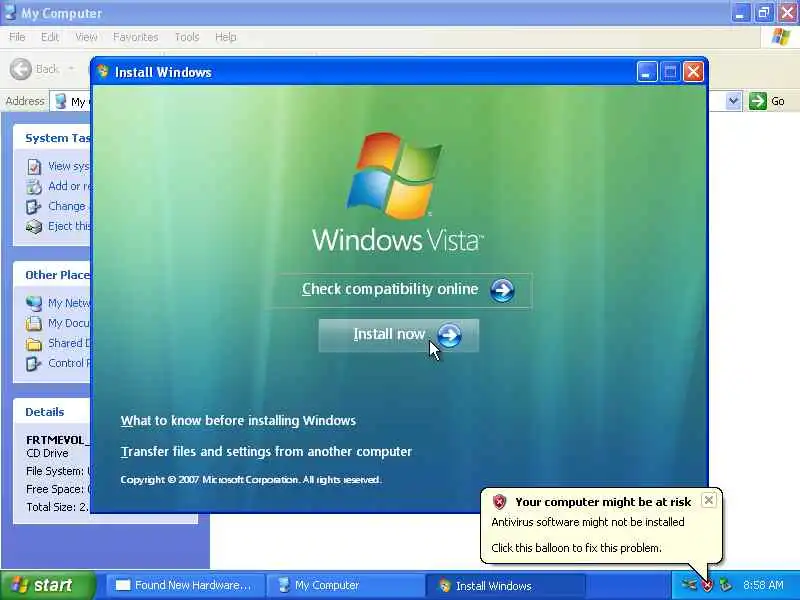Open the Tools menu in My Computer
This screenshot has height=600, width=800.
187,37
